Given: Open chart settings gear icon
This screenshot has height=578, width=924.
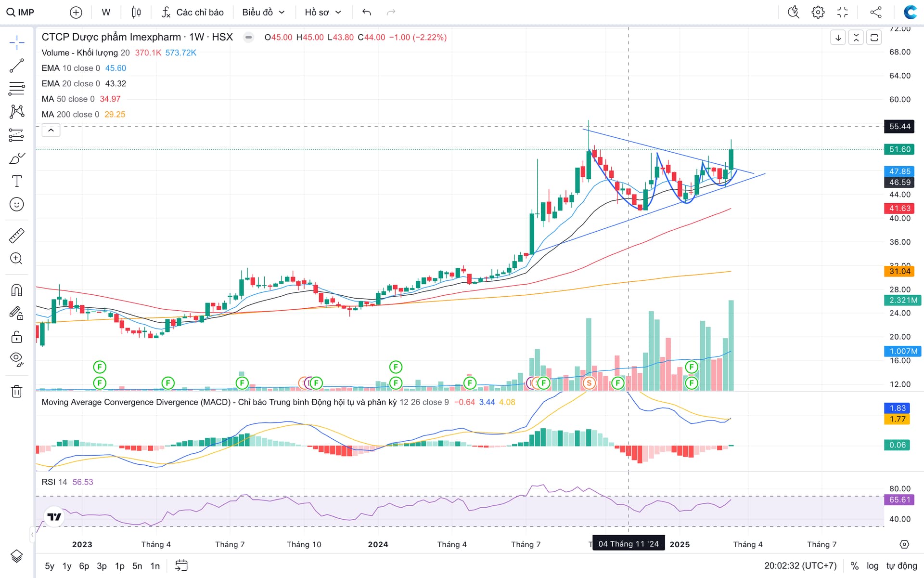Looking at the screenshot, I should tap(818, 12).
